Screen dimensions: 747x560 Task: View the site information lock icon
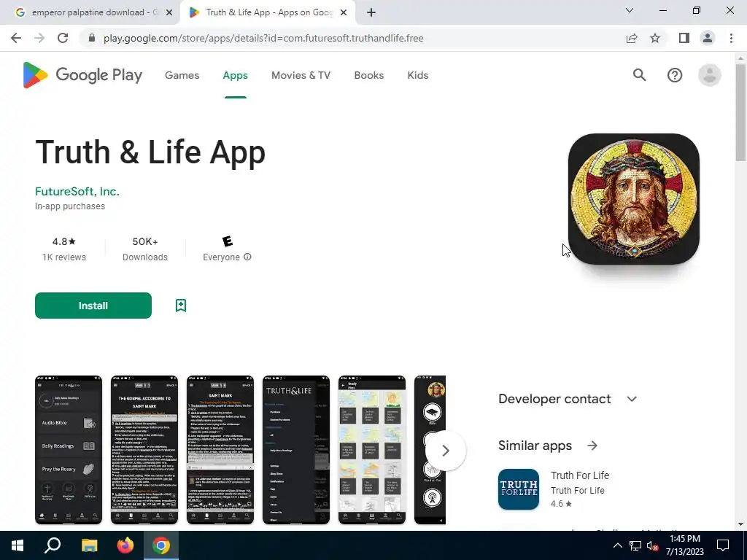point(92,38)
